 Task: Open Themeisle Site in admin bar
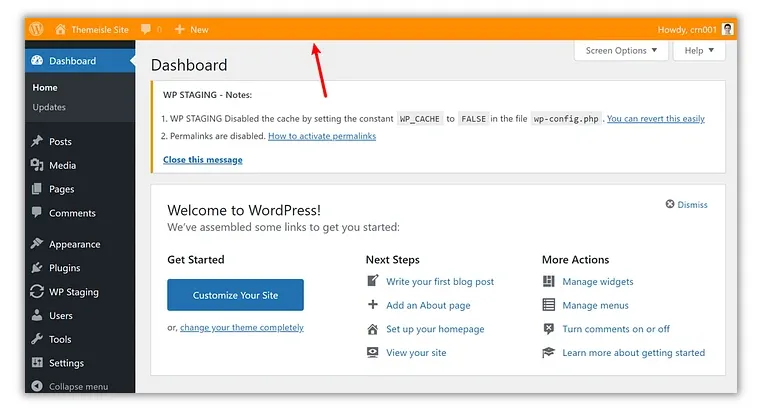92,29
